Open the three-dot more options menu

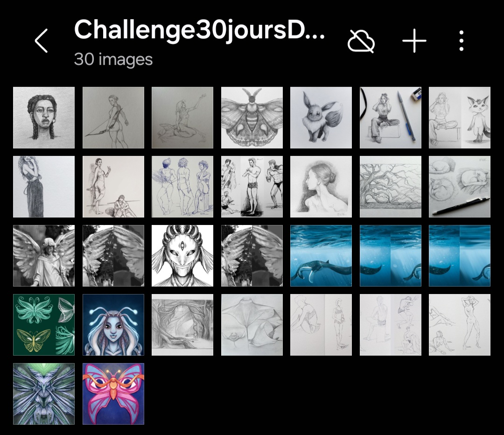pyautogui.click(x=461, y=41)
